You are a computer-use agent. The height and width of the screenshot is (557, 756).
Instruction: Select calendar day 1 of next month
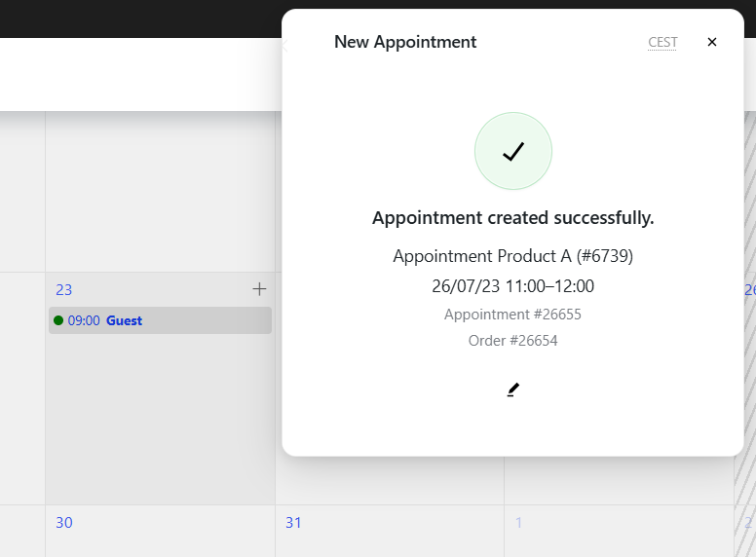click(x=519, y=522)
